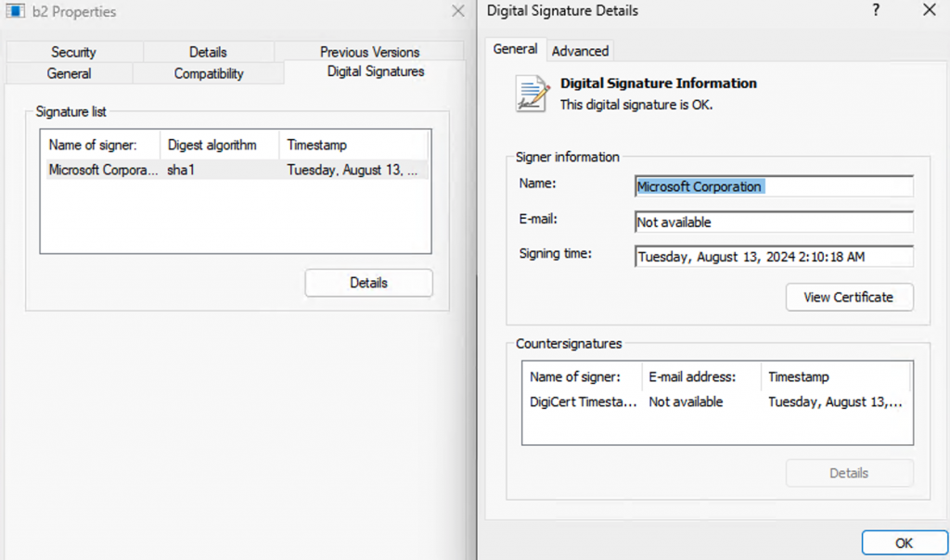Click the signer Name field Microsoft Corporation

coord(774,186)
